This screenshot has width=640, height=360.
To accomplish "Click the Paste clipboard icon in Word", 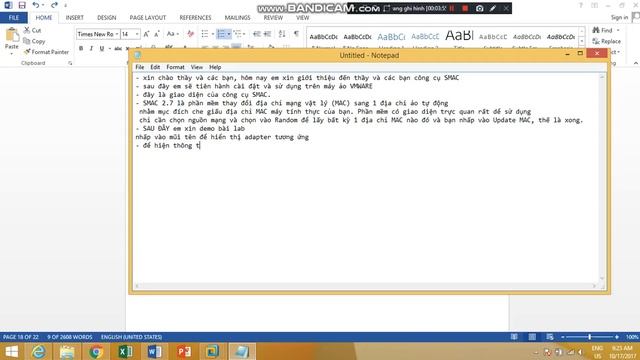I will point(12,35).
